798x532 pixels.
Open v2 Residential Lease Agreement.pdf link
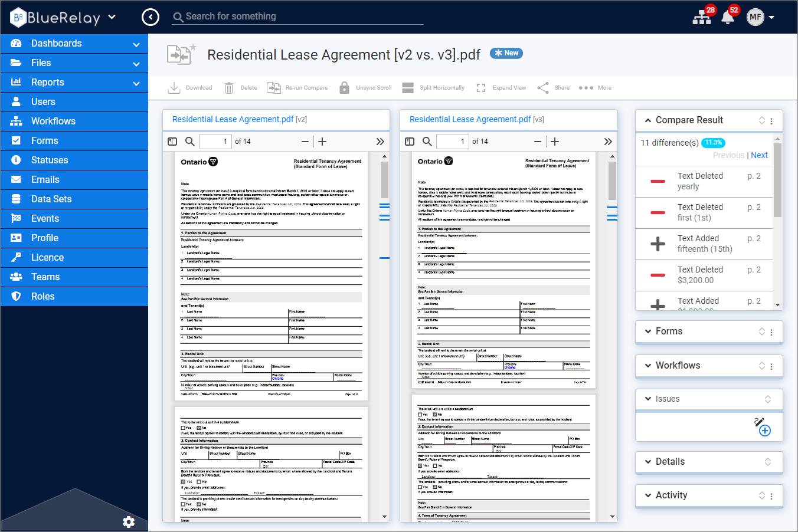tap(233, 119)
